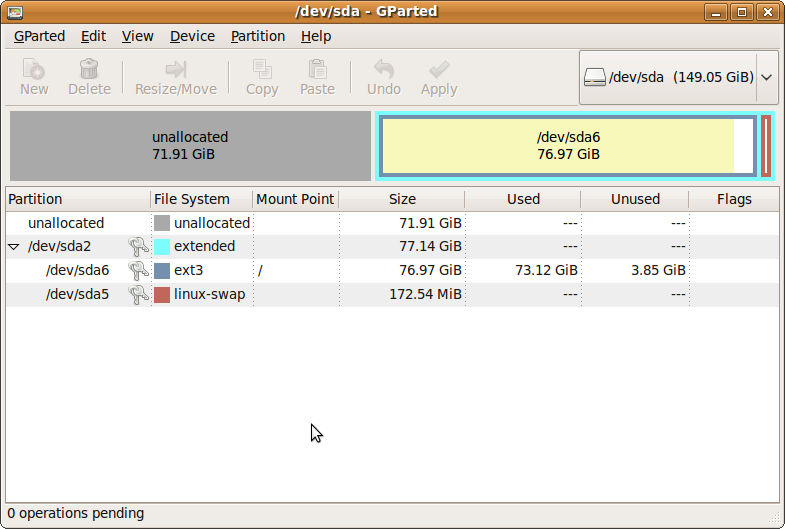The image size is (785, 529).
Task: Click the New partition toolbar icon
Action: 34,69
